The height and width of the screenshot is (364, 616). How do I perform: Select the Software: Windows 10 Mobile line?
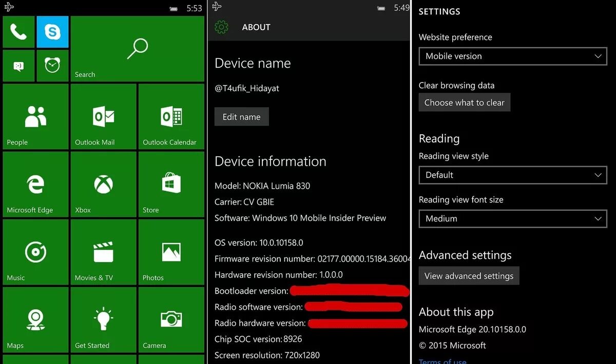300,218
